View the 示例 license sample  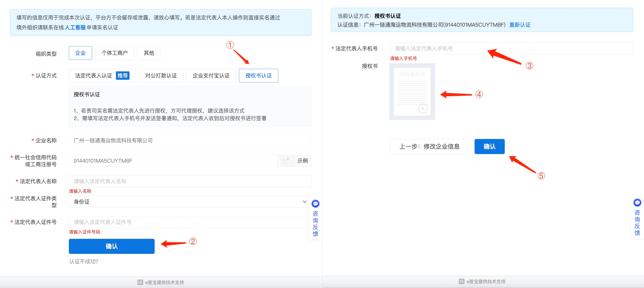[x=303, y=161]
